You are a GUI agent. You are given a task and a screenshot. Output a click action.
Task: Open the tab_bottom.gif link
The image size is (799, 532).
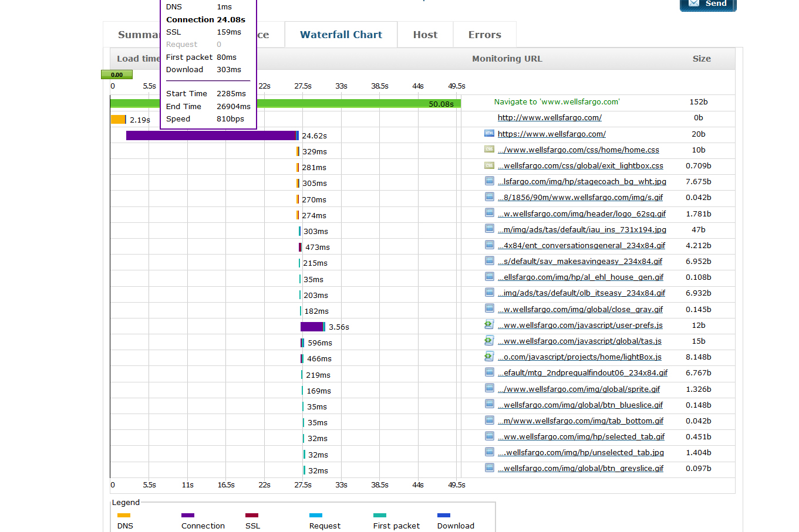(x=581, y=421)
